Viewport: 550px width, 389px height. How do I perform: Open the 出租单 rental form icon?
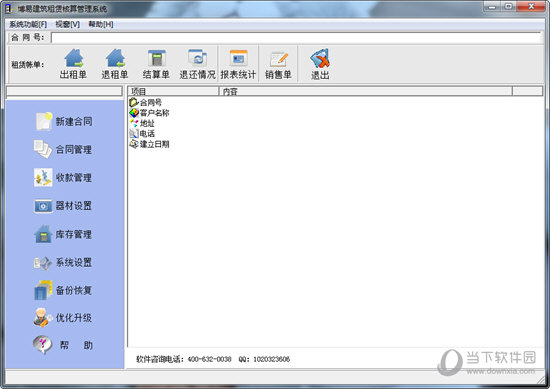(73, 64)
